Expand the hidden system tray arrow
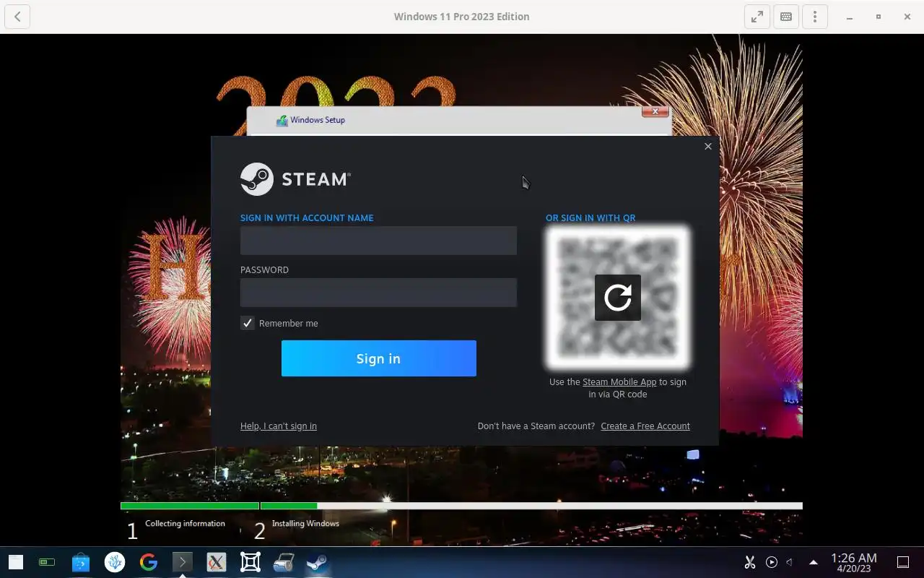Screen dimensions: 924x578 [x=814, y=562]
